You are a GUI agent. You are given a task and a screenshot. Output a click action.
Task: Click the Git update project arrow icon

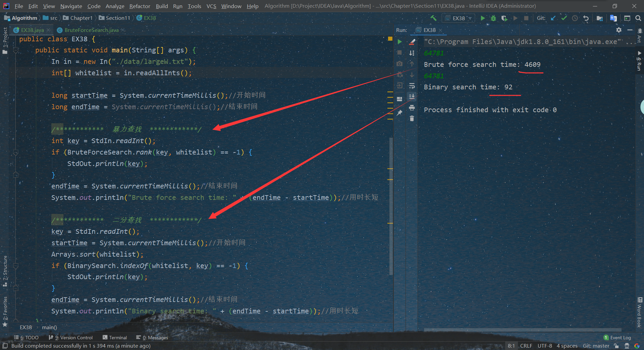click(x=553, y=18)
